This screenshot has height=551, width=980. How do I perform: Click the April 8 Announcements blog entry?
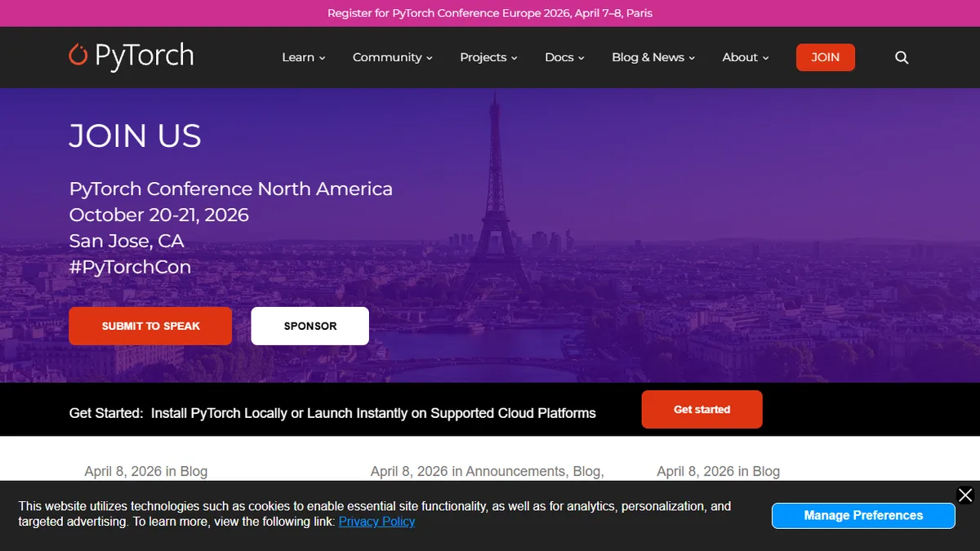point(488,471)
